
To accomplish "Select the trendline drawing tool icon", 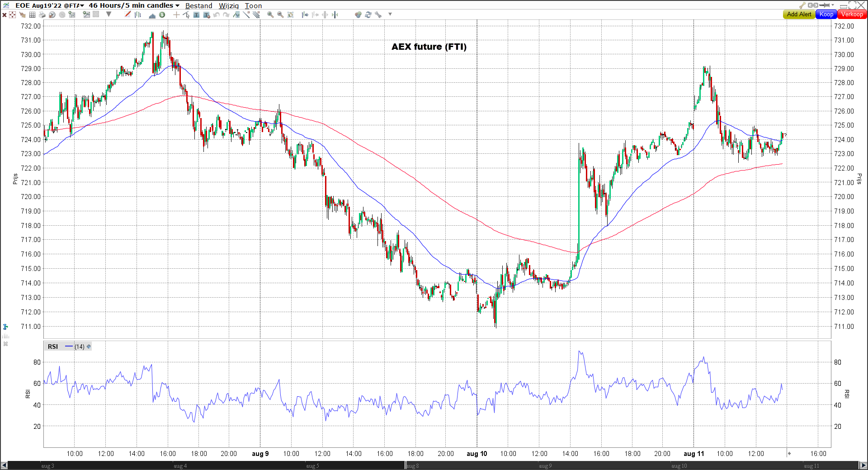I will coord(246,14).
